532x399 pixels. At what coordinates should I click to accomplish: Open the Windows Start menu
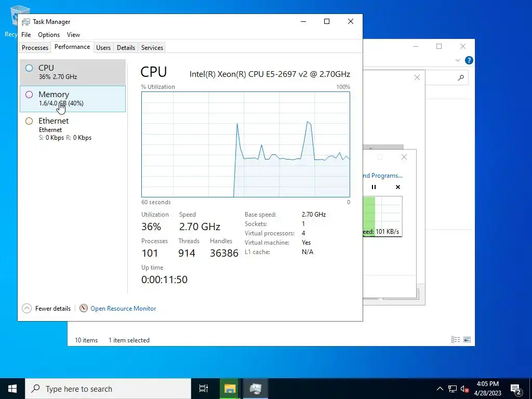(12, 389)
